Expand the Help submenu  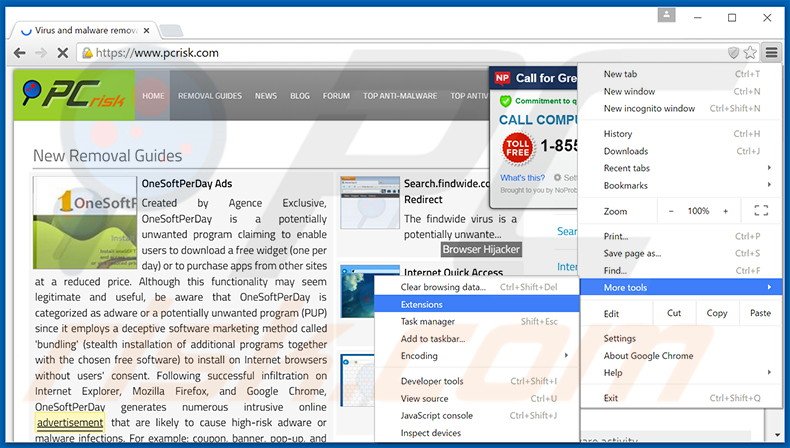[x=681, y=372]
